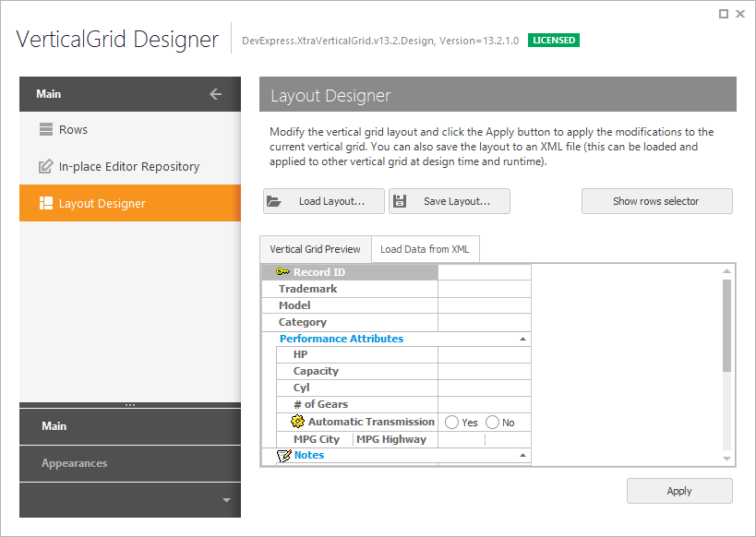756x537 pixels.
Task: Select the Model row header
Action: pos(350,305)
